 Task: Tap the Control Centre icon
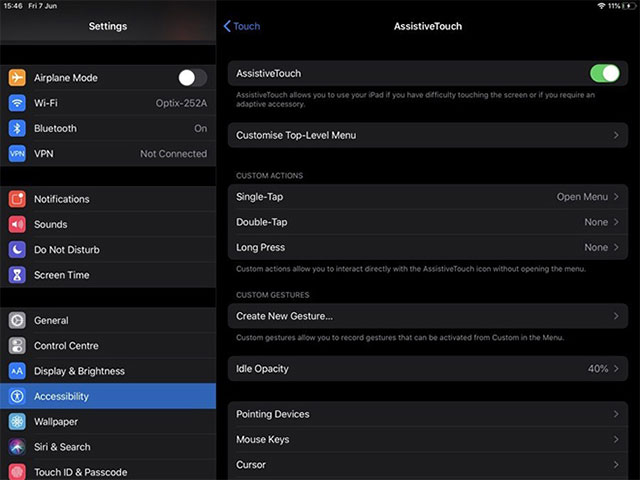[17, 346]
